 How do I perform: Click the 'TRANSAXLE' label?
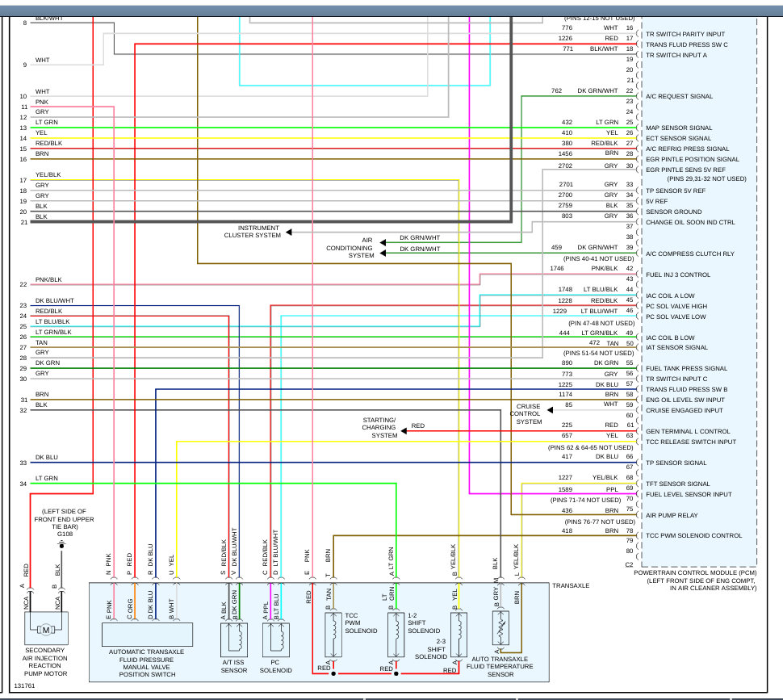(x=571, y=585)
